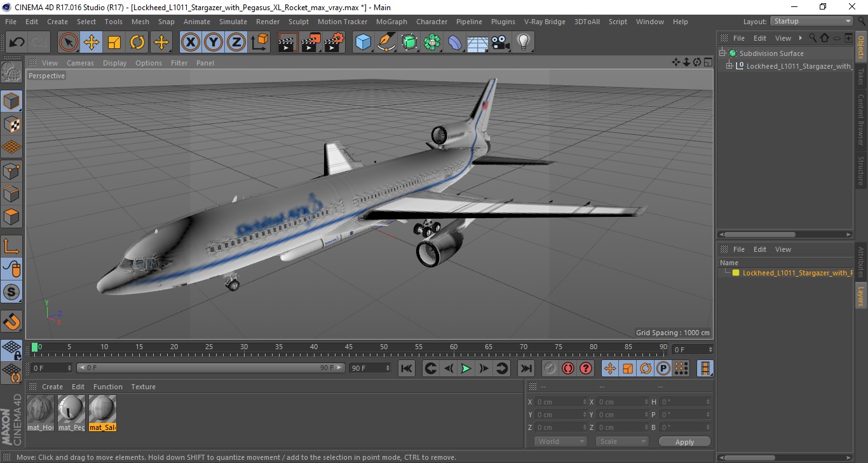Switch to the Takes tab
This screenshot has height=463, width=868.
[861, 76]
